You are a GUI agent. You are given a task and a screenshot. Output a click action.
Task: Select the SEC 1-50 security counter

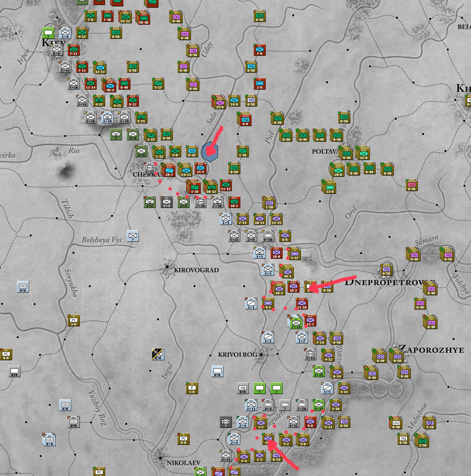coord(269,203)
